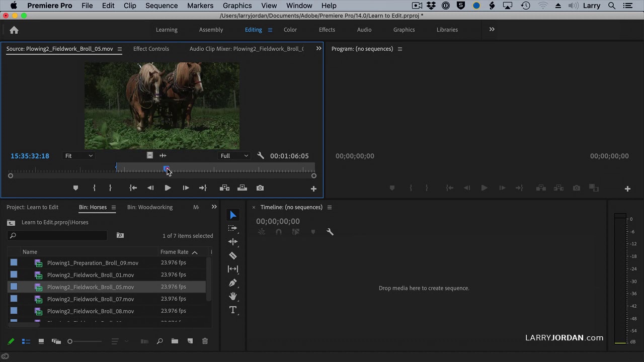Screen dimensions: 644x362
Task: Open the Bin: Woodworking tab
Action: (150, 207)
